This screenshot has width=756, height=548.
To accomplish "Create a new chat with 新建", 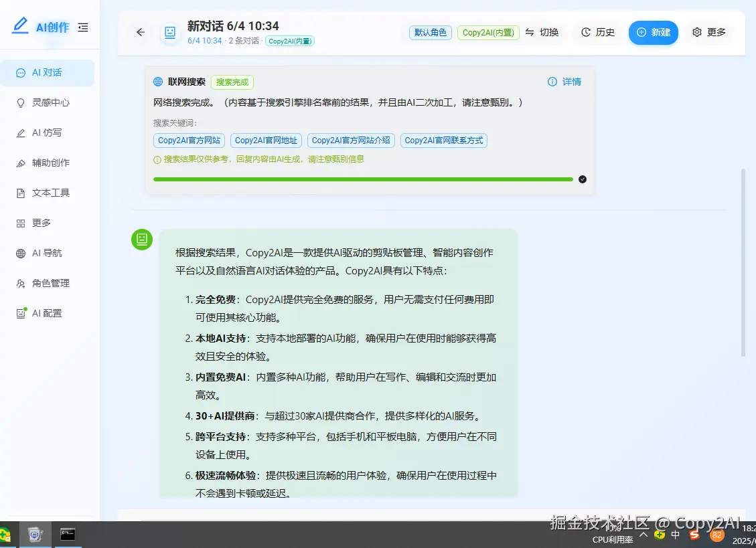I will tap(654, 32).
